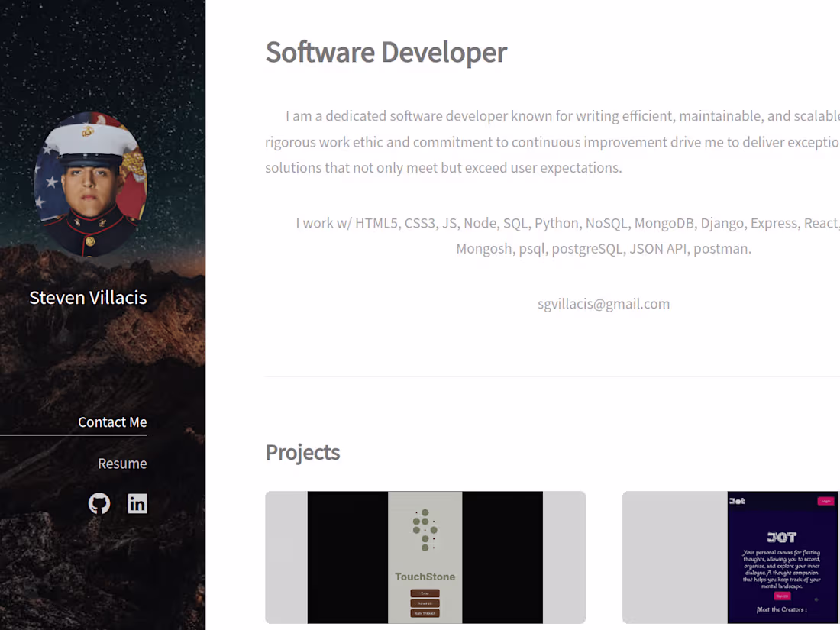
Task: Click the green dot icon in Jot preview
Action: click(x=816, y=598)
